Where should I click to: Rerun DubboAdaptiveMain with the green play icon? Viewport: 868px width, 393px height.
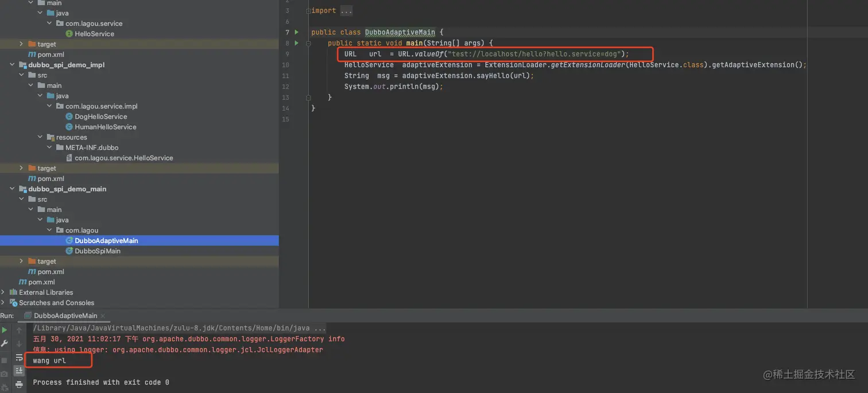tap(5, 330)
